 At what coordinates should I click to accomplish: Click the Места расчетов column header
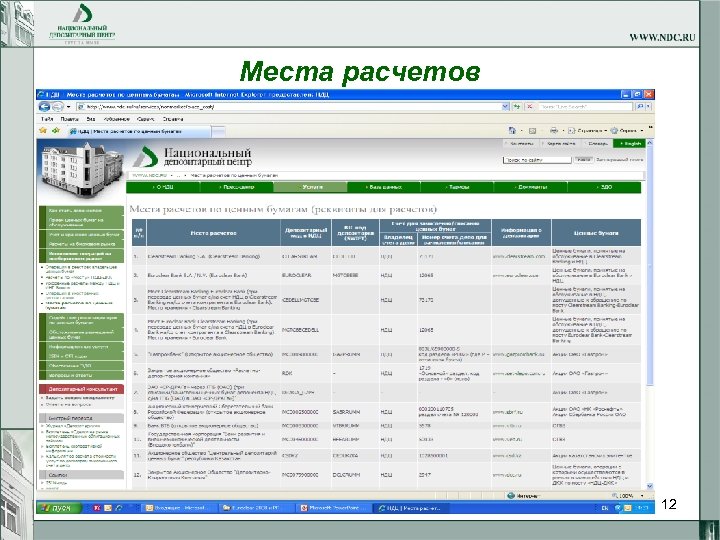point(214,233)
